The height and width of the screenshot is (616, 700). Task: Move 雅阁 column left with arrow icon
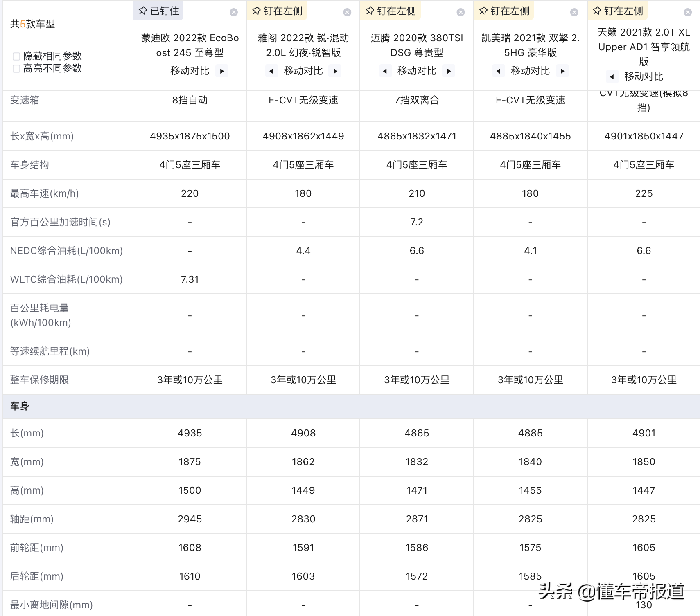pyautogui.click(x=271, y=71)
